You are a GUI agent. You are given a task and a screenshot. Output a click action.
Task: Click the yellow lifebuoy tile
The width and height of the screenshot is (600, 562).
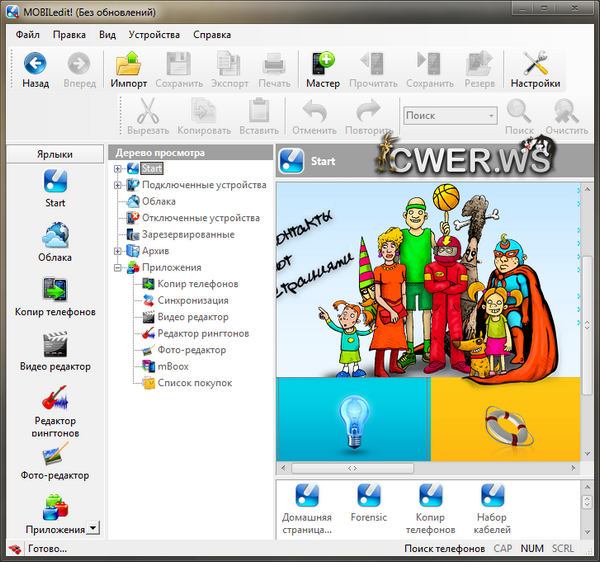[x=505, y=419]
